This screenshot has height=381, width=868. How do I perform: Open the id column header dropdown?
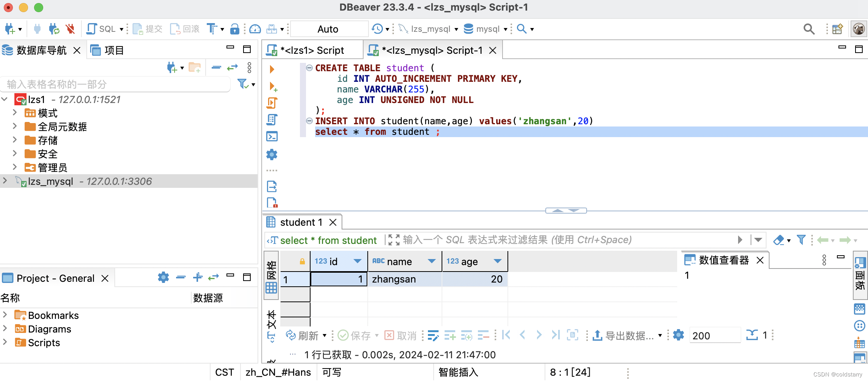357,261
